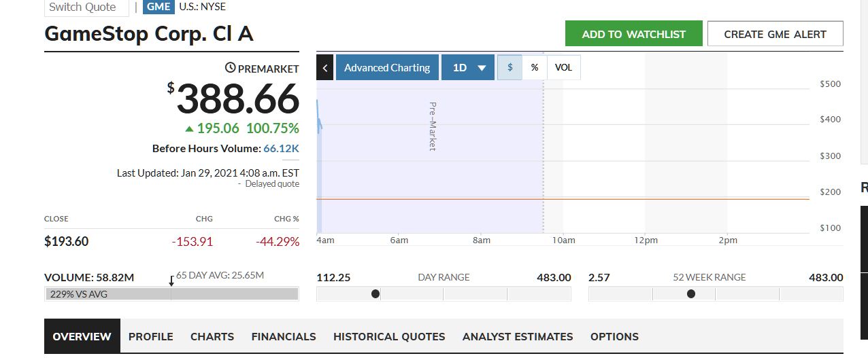Screen dimensions: 868x358
Task: Open the OVERVIEW tab
Action: point(82,336)
